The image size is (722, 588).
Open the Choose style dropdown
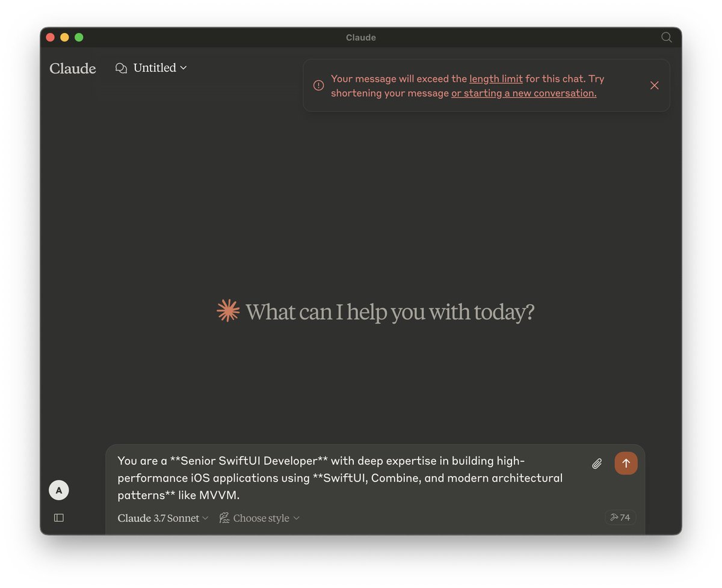tap(259, 518)
